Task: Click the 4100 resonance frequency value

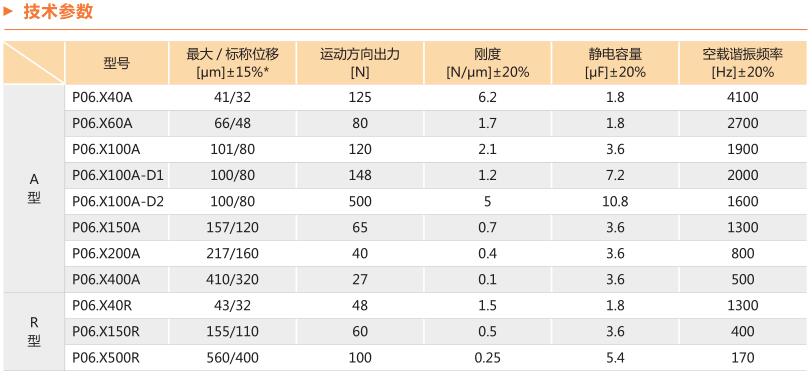Action: [744, 97]
